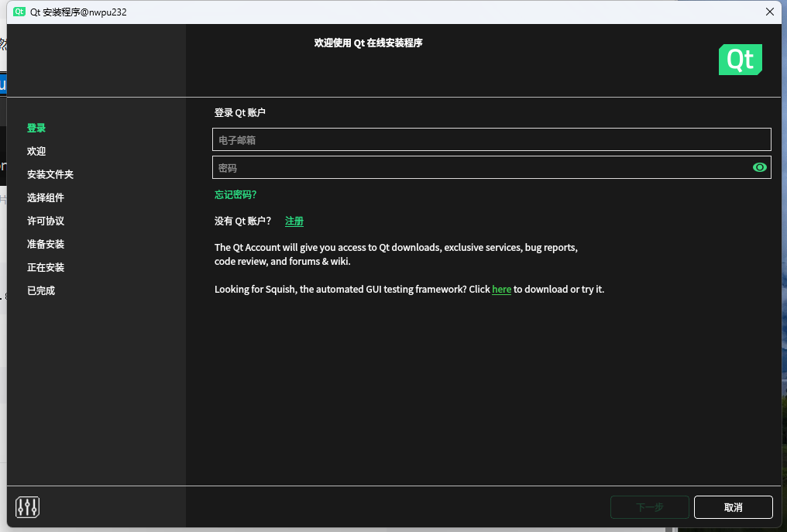
Task: Open the 忘记密码 link
Action: point(235,194)
